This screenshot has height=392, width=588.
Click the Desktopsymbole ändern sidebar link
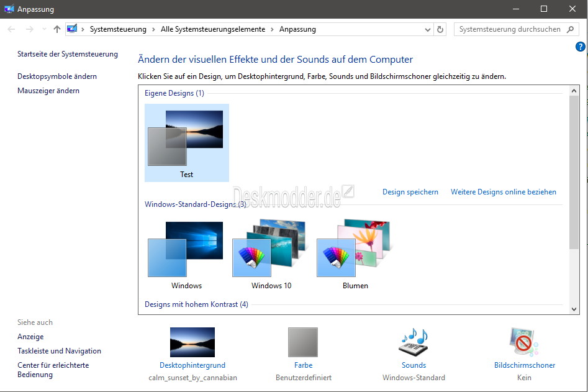pyautogui.click(x=57, y=76)
